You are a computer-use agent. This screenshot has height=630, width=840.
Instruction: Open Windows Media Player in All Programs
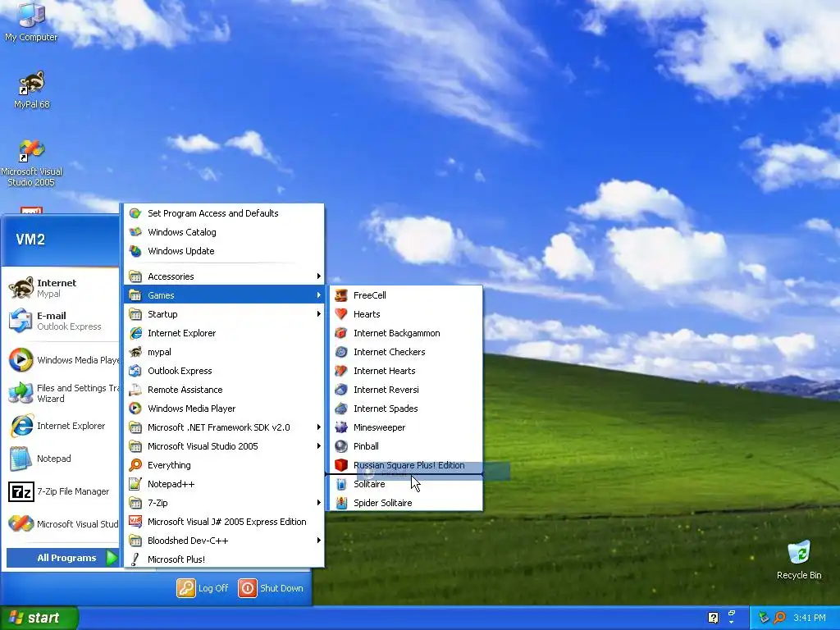(224, 409)
